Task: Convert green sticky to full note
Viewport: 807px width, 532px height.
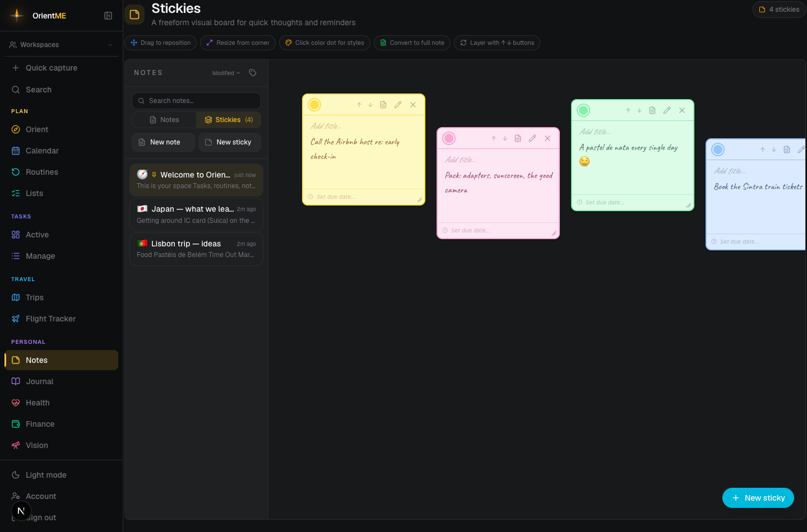Action: coord(652,110)
